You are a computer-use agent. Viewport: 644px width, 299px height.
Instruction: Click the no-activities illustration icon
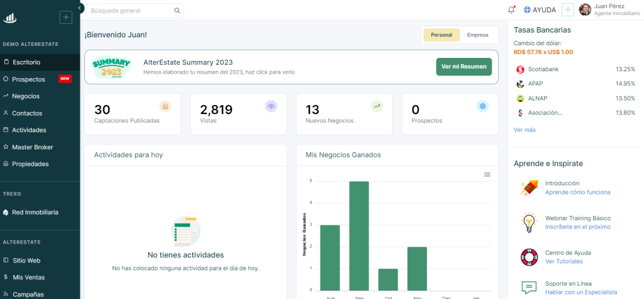tap(186, 231)
